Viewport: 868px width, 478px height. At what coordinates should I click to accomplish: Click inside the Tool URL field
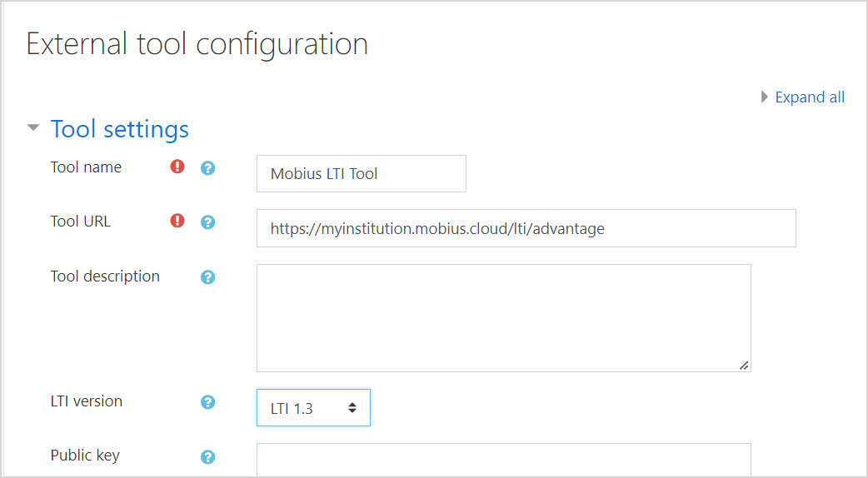coord(526,228)
